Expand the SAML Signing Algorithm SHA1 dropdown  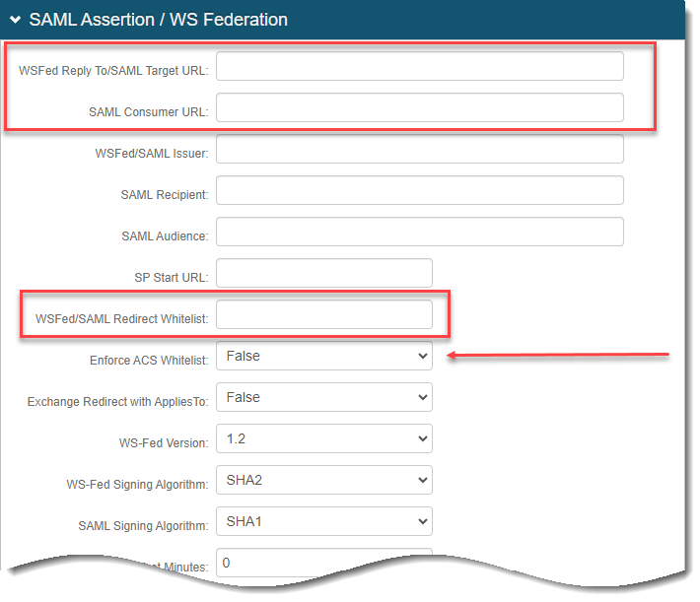coord(323,521)
